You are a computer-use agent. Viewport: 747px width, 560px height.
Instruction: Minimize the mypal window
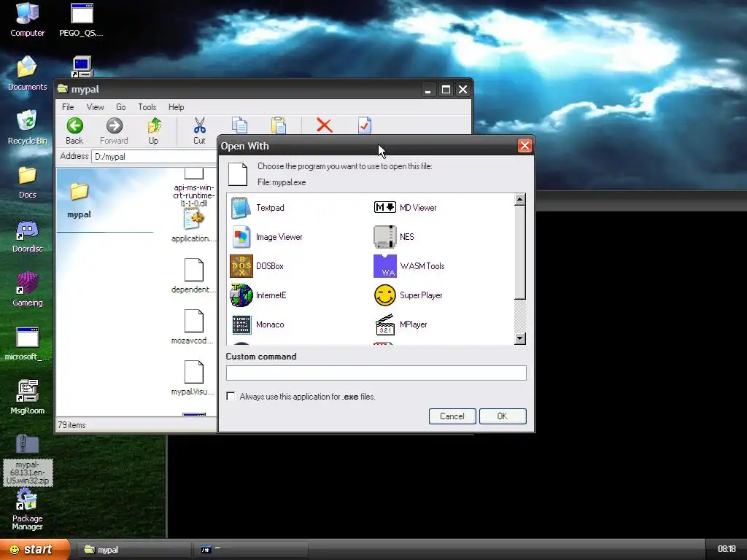pos(428,90)
